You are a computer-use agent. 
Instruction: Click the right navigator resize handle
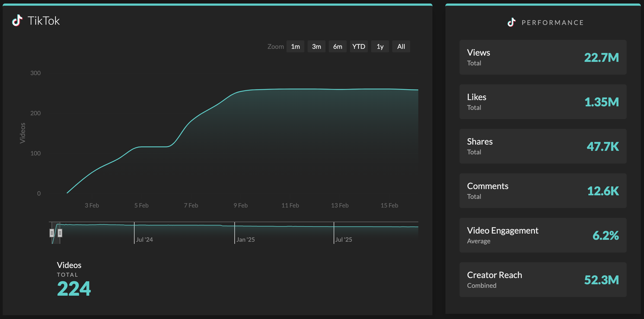coord(60,233)
